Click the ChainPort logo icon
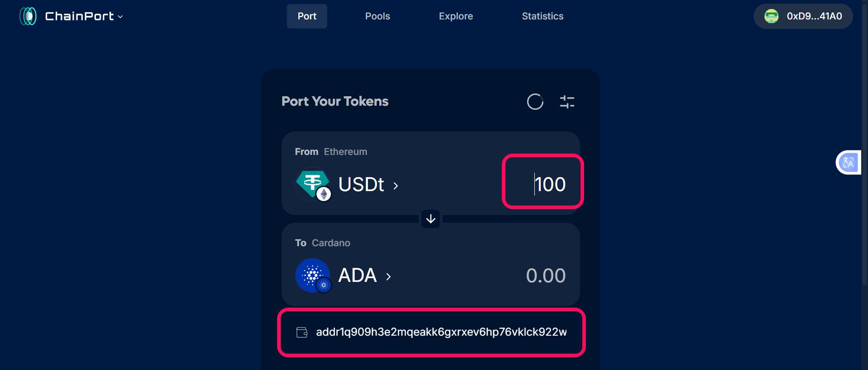Image resolution: width=868 pixels, height=370 pixels. [x=28, y=16]
